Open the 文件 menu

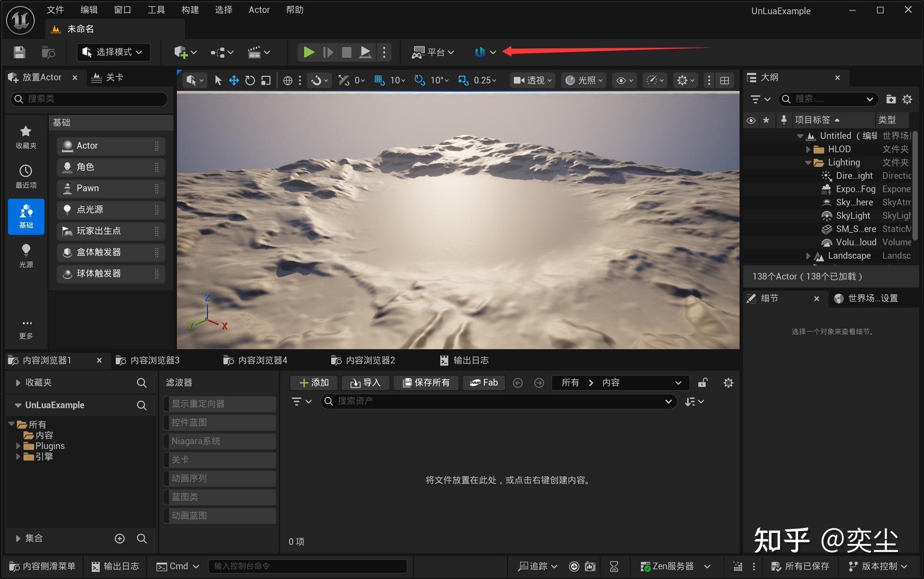pos(55,10)
